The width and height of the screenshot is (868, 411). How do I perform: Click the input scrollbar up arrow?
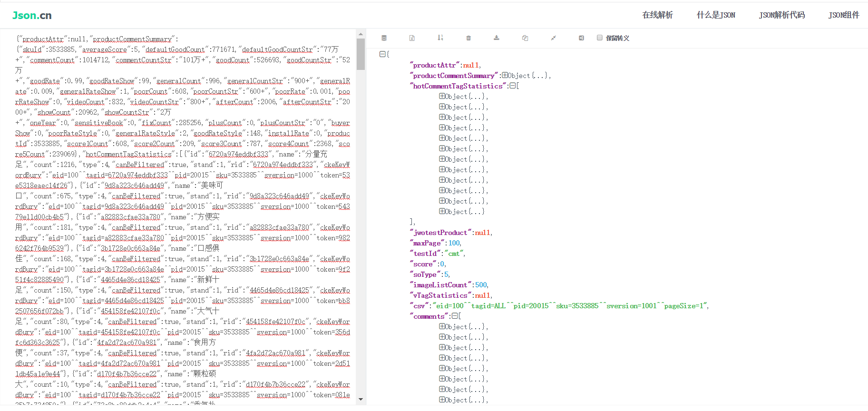coord(361,34)
